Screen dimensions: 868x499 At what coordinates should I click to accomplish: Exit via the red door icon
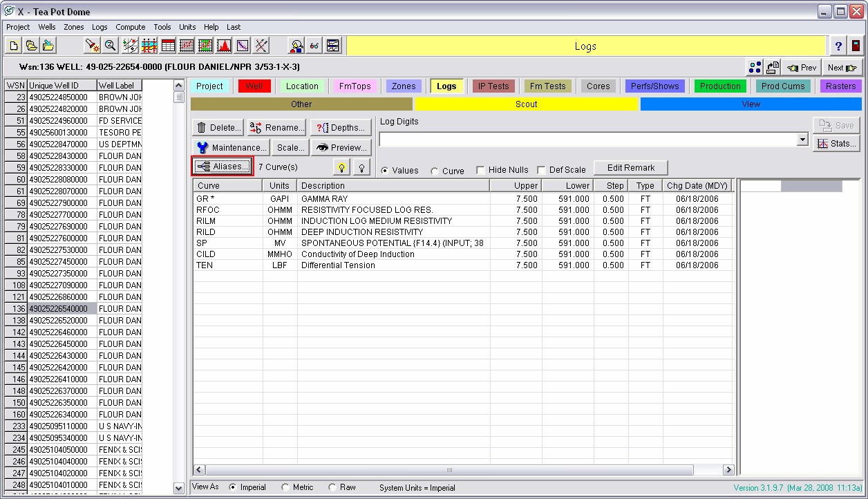(856, 46)
